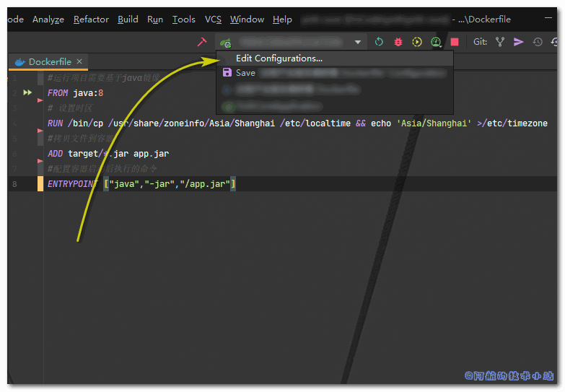The width and height of the screenshot is (565, 392).
Task: Close the Dockerfile tab
Action: point(79,62)
